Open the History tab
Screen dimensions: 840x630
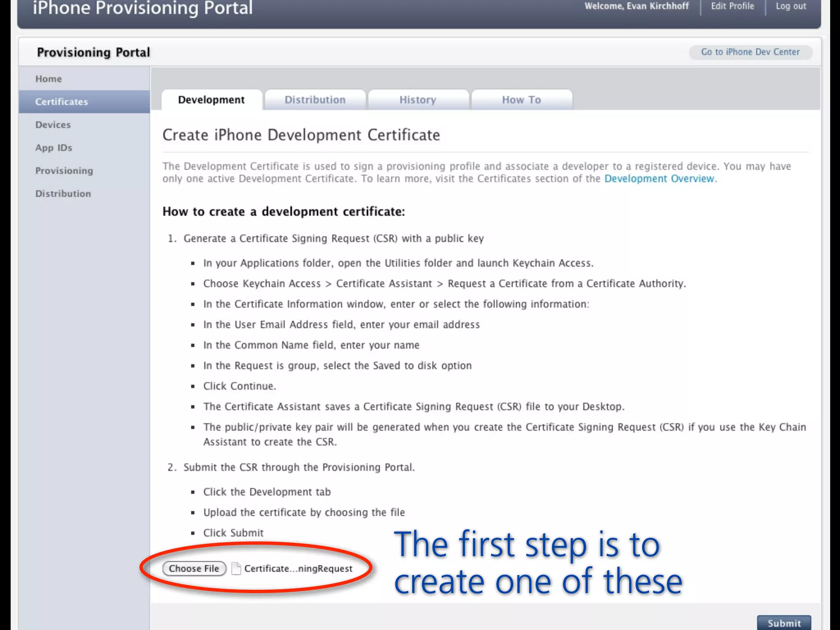pos(418,100)
